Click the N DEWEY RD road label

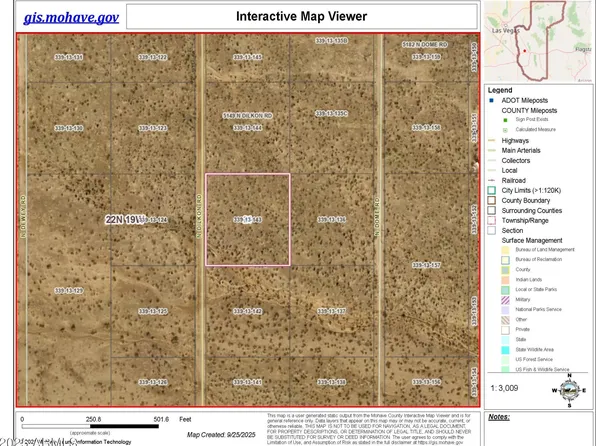point(23,217)
